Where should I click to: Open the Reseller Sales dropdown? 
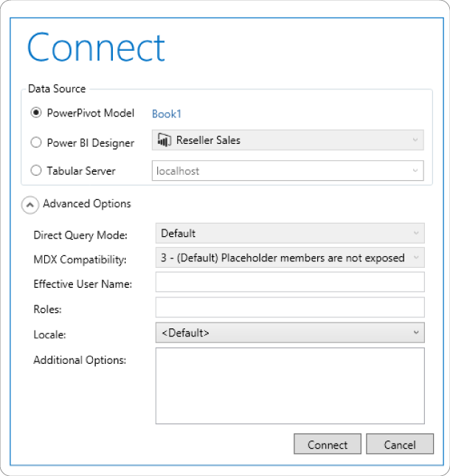[288, 140]
